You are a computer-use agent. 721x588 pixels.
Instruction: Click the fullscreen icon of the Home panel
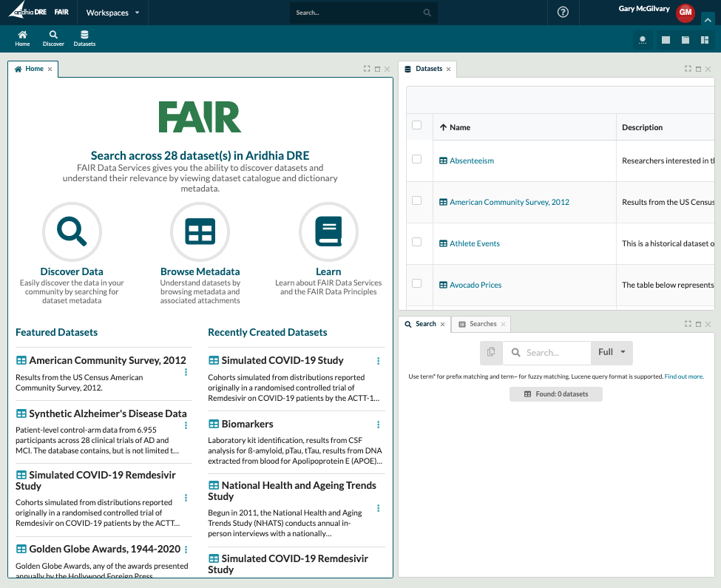pos(367,69)
